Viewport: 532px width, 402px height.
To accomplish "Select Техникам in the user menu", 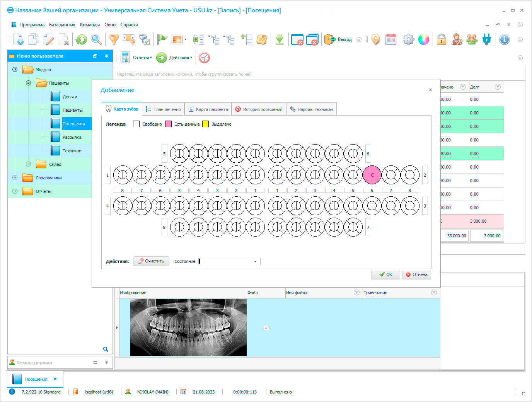I will (x=72, y=151).
